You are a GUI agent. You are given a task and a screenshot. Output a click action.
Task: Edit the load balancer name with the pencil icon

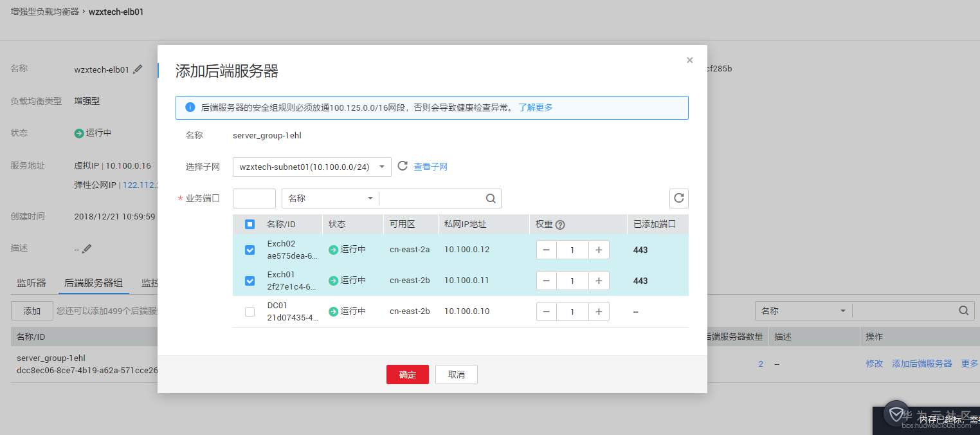pyautogui.click(x=138, y=69)
